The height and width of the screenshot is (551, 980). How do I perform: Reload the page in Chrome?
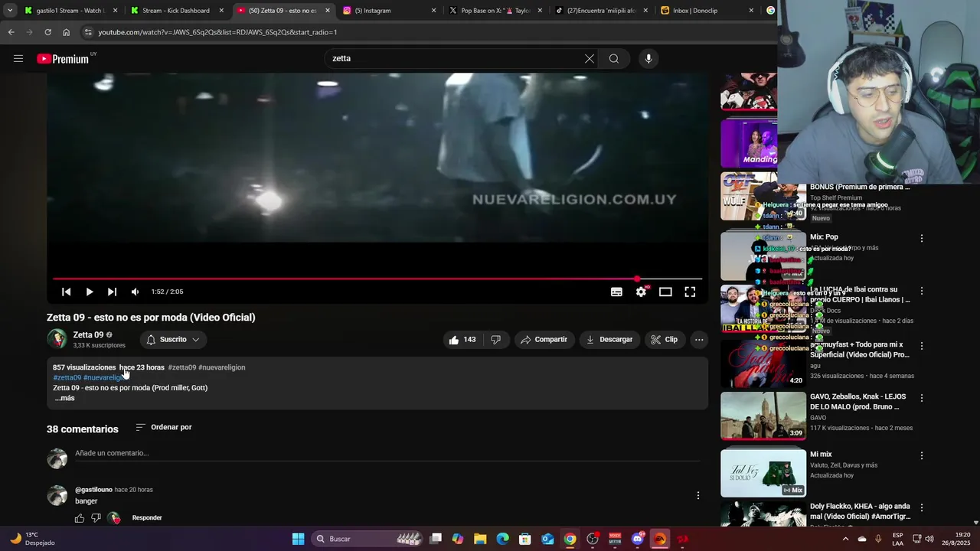tap(47, 32)
